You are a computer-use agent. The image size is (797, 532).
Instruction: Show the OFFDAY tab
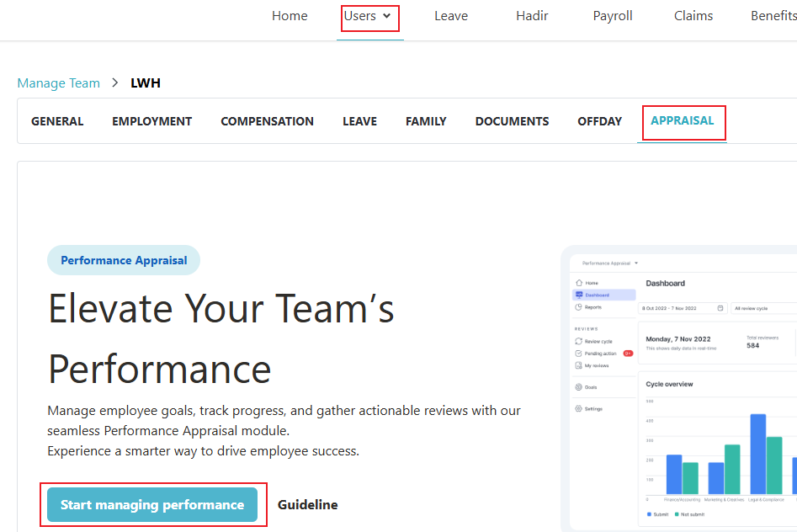[600, 121]
